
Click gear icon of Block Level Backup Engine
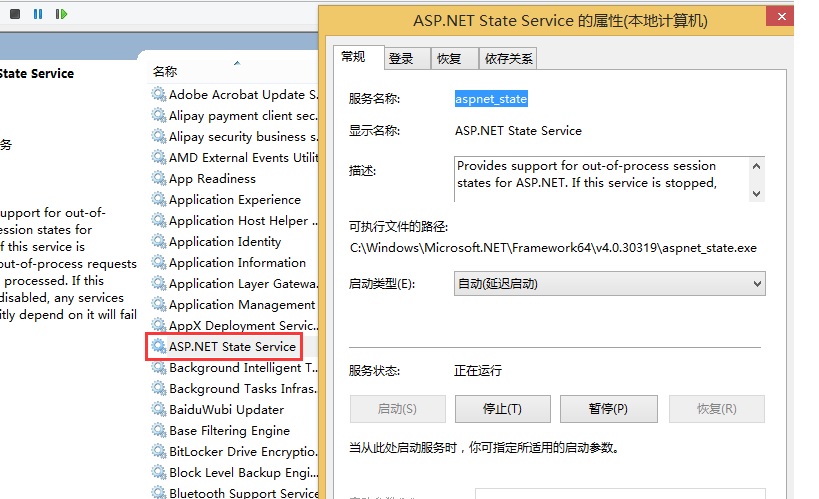(159, 472)
